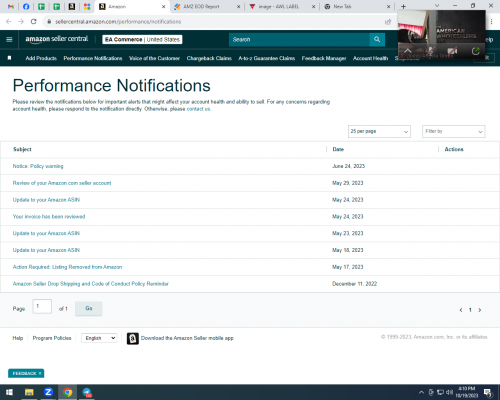This screenshot has height=400, width=500.
Task: Open the Filter by dropdown
Action: tap(454, 131)
